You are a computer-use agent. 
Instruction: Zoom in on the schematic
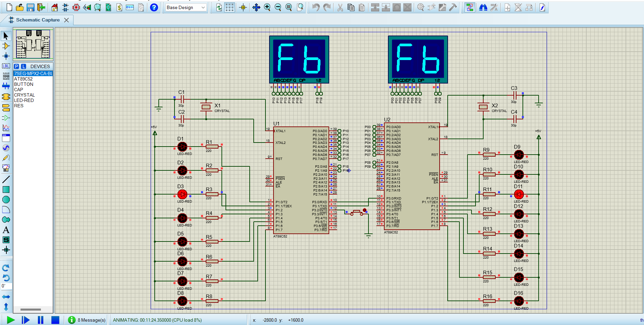[x=267, y=7]
